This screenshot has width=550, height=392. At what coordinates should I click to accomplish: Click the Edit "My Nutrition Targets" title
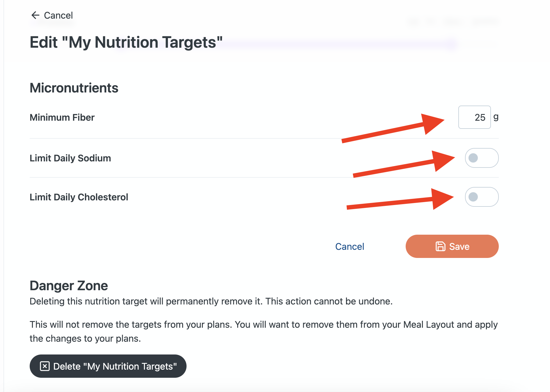coord(126,42)
